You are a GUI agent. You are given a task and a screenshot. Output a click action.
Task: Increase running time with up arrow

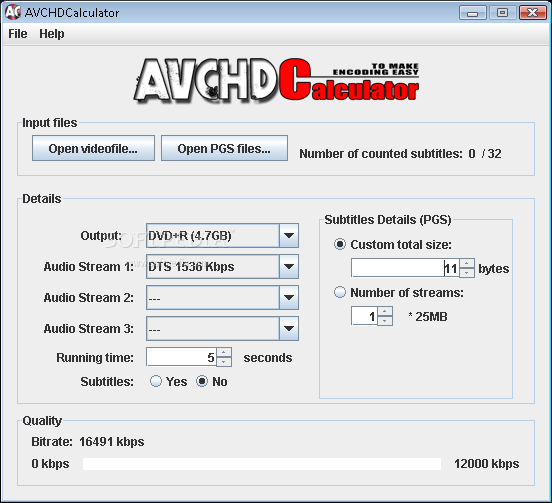click(224, 352)
